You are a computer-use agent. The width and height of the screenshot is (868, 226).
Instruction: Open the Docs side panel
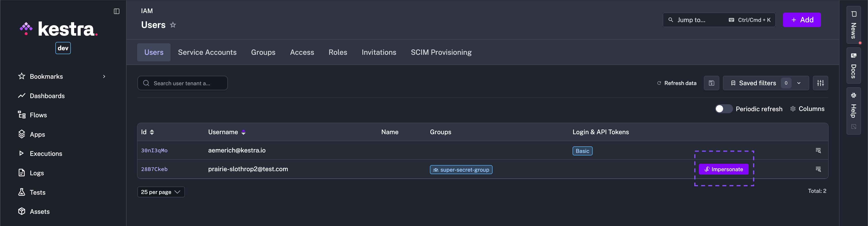point(853,66)
